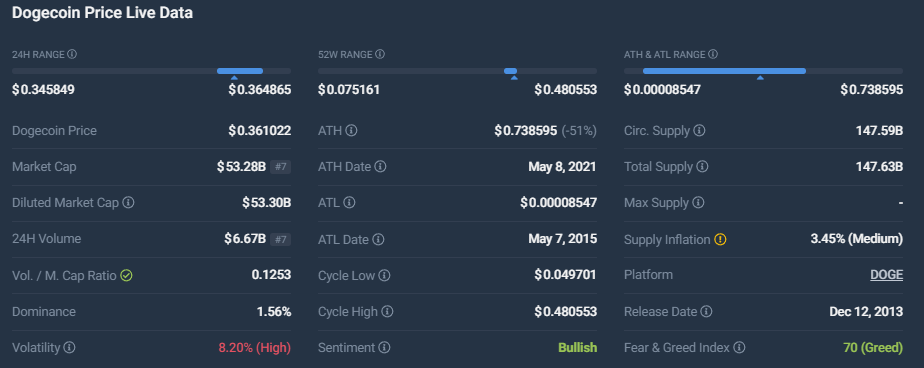Select the ATL date May 7, 2015

(x=563, y=239)
